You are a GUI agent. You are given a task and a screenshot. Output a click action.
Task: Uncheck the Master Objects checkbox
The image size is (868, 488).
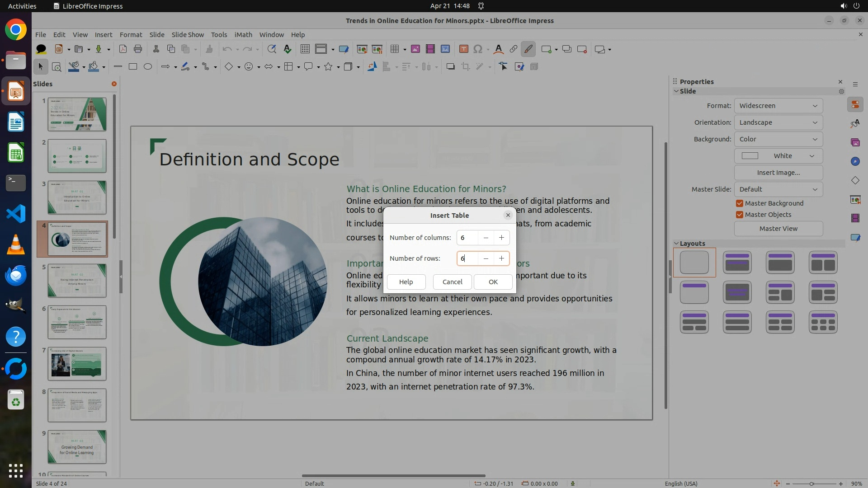(x=740, y=215)
